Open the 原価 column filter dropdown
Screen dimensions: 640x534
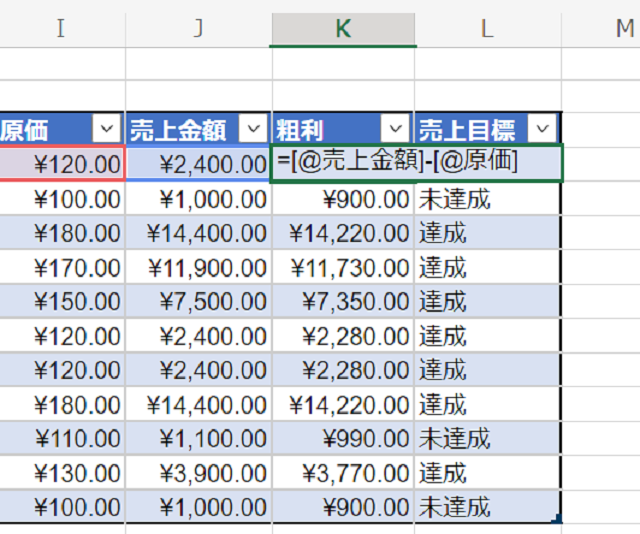(x=107, y=129)
